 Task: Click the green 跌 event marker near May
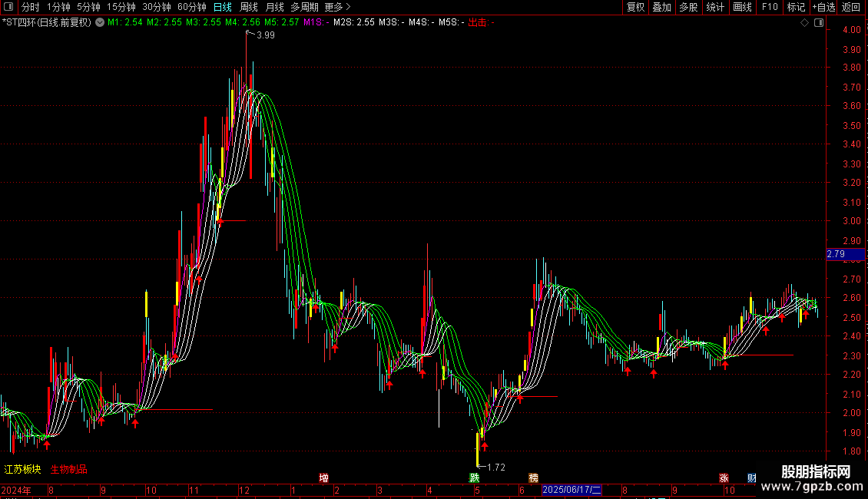coord(475,478)
